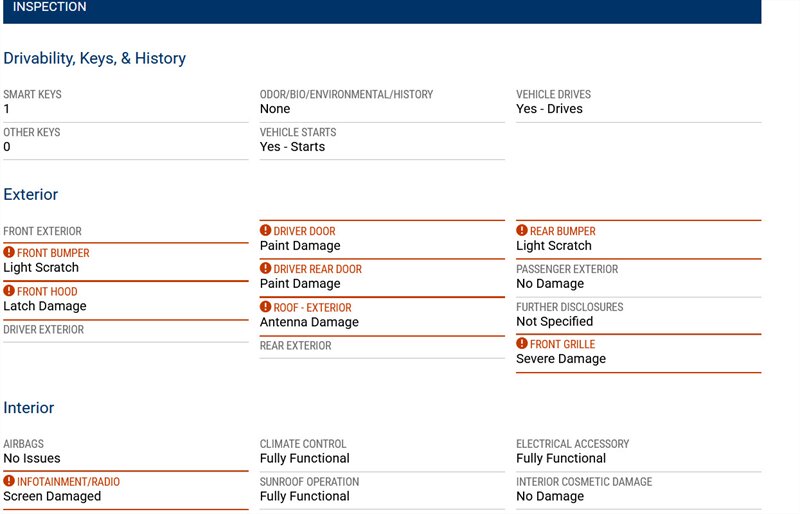Click the Front Hood alert icon
800x514 pixels.
pyautogui.click(x=9, y=291)
